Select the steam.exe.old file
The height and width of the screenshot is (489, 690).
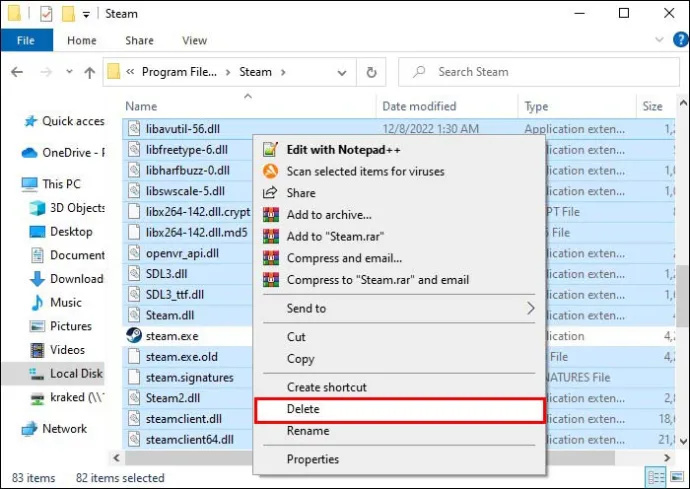[182, 357]
